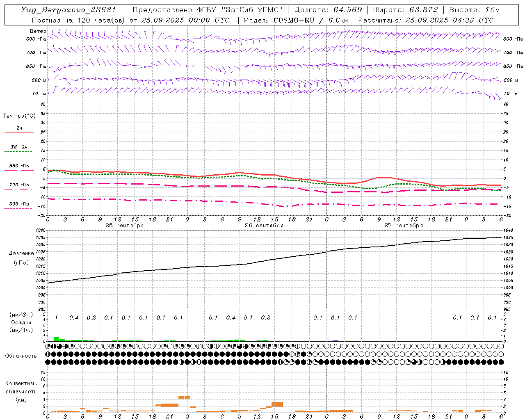Click the 27 сентября date label

(404, 226)
